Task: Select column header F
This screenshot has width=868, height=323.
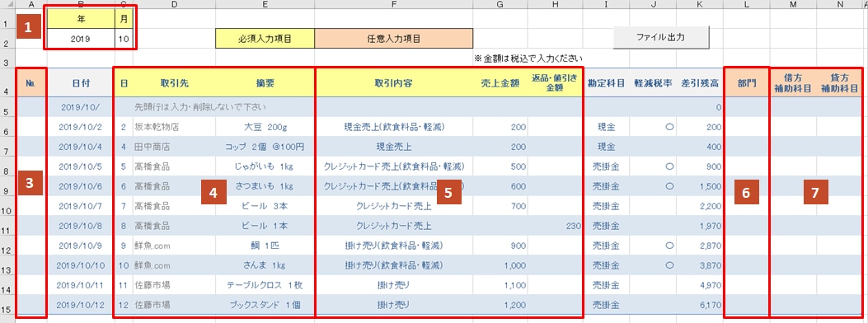Action: click(393, 4)
